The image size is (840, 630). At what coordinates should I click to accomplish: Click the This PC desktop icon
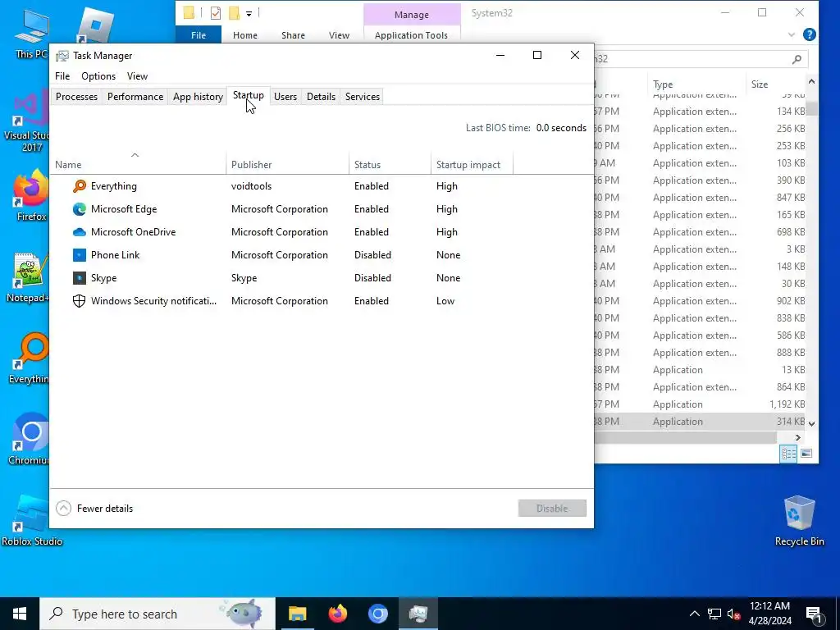coord(31,33)
